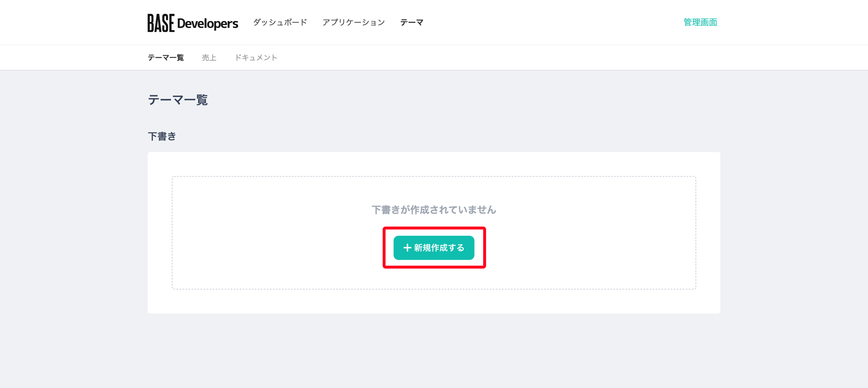Click the gray page background below the card

pos(434,351)
